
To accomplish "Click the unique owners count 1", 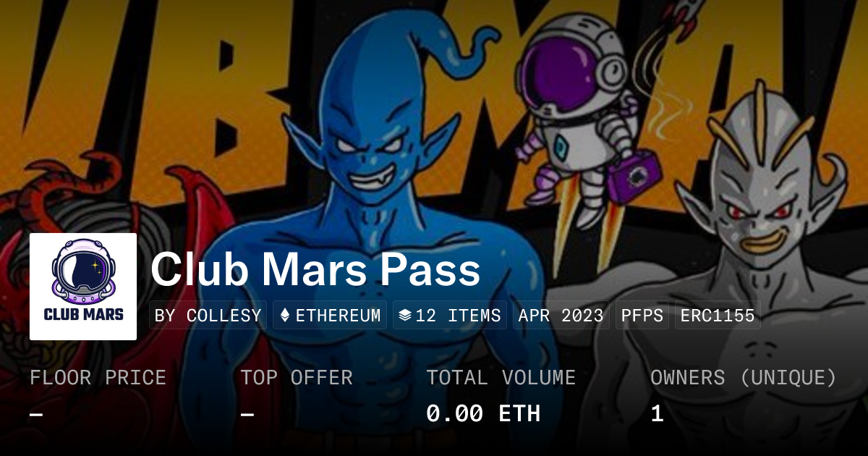I will tap(657, 413).
